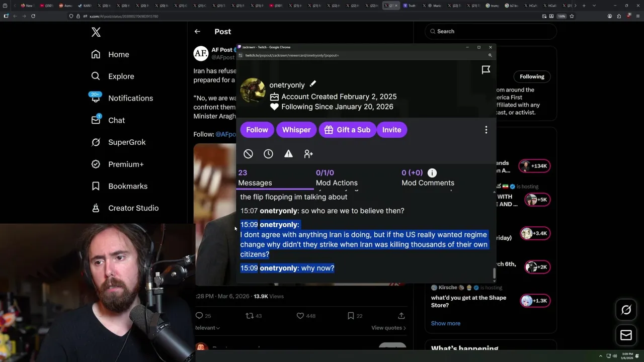Click the warn user triangle icon
Viewport: 644px width, 362px height.
pyautogui.click(x=288, y=154)
